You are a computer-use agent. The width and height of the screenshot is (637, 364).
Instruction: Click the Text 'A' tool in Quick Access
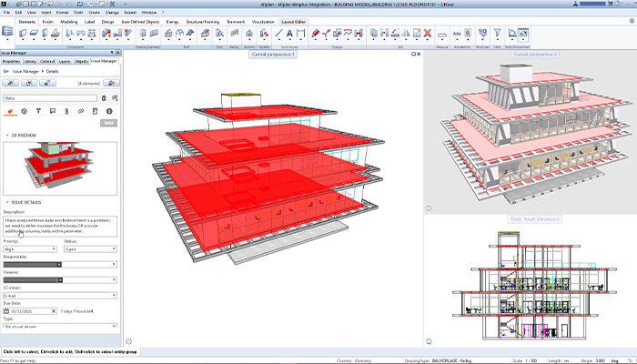(x=290, y=33)
